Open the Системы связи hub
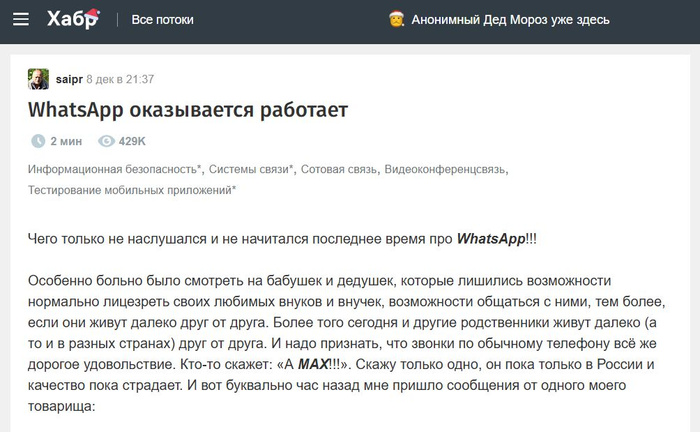Screen dimensions: 700x432 pos(251,170)
